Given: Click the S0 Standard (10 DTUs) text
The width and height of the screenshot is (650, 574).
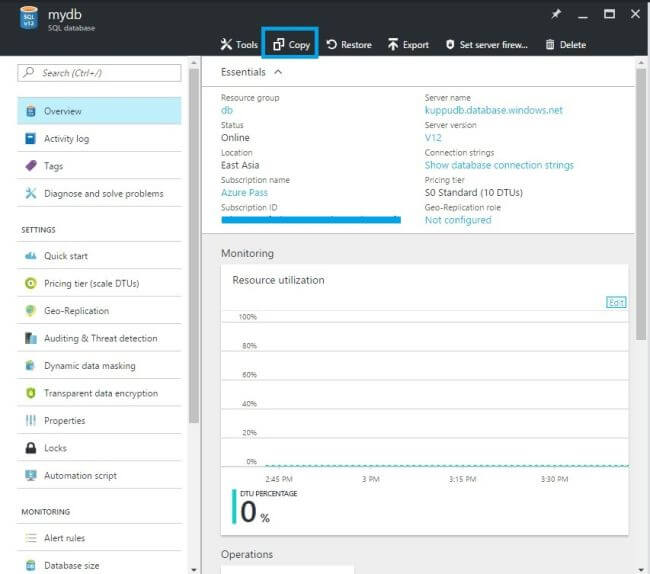Looking at the screenshot, I should [473, 192].
